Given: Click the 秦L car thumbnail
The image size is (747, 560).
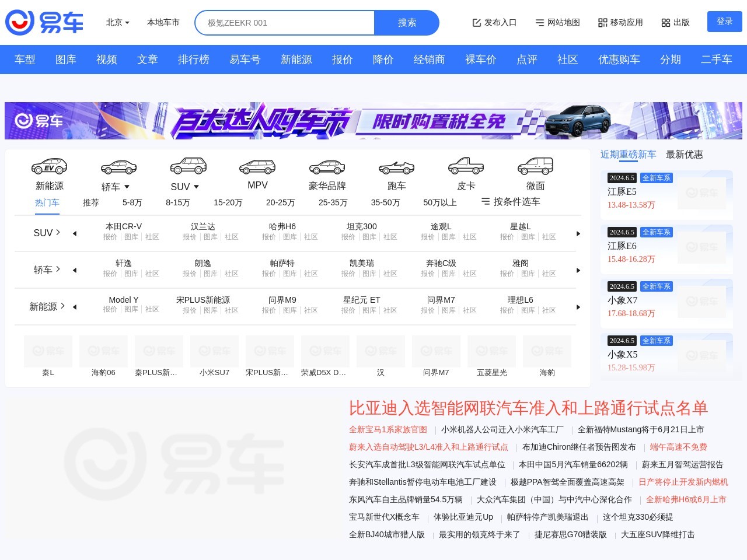Looking at the screenshot, I should 48,351.
